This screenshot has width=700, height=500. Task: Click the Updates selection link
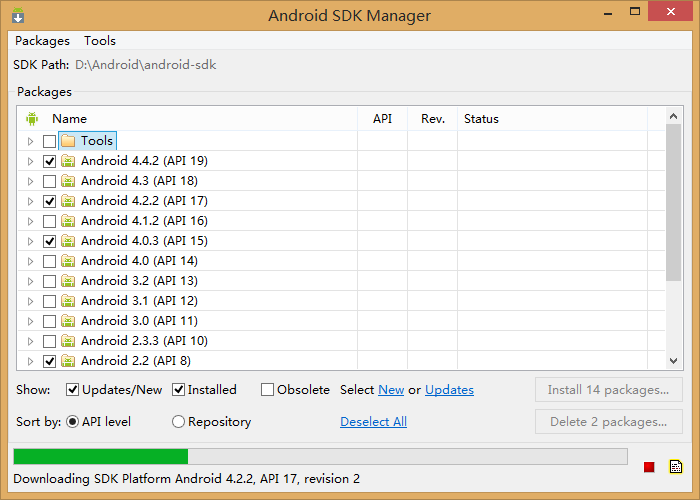pyautogui.click(x=449, y=390)
